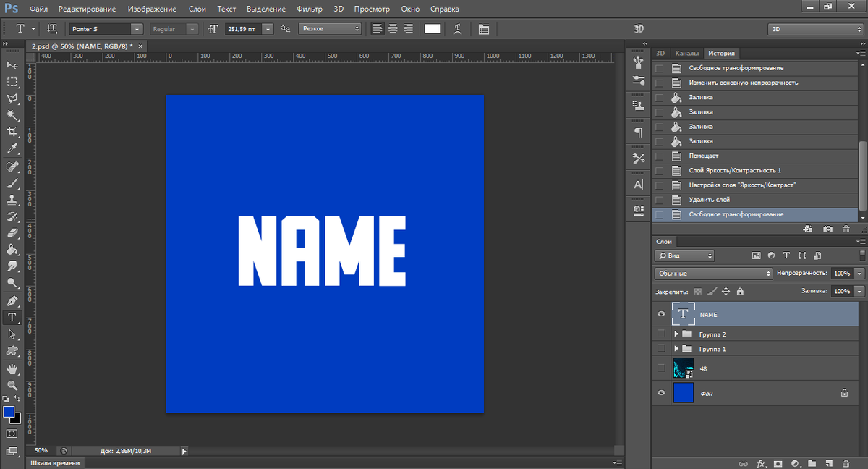Toggle text orientation in options bar
This screenshot has width=868, height=469.
tap(52, 29)
